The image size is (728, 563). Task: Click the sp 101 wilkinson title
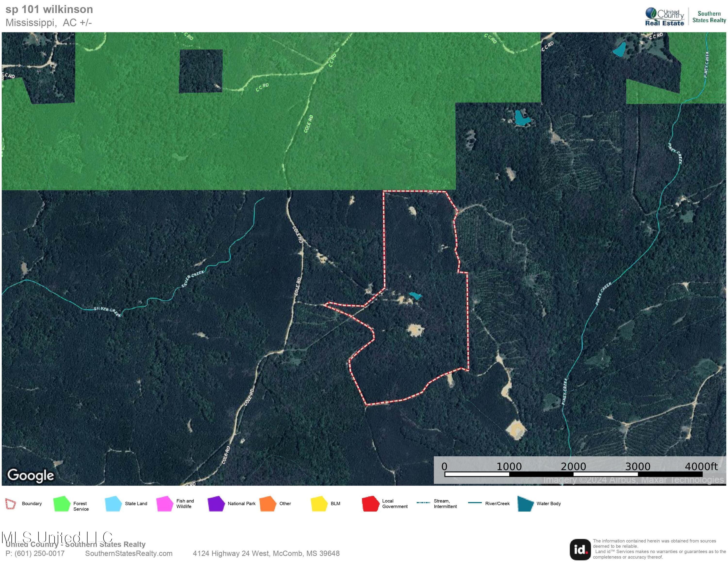tap(49, 9)
